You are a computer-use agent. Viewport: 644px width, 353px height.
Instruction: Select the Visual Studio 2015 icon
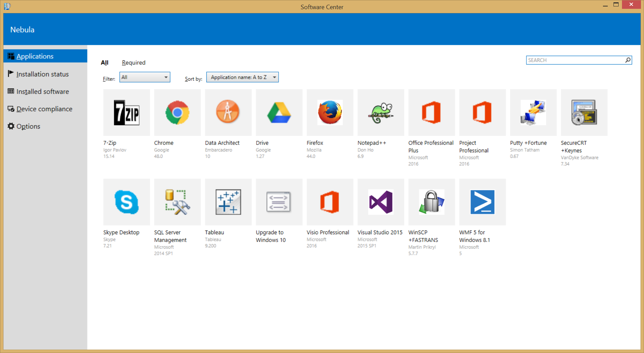click(381, 202)
